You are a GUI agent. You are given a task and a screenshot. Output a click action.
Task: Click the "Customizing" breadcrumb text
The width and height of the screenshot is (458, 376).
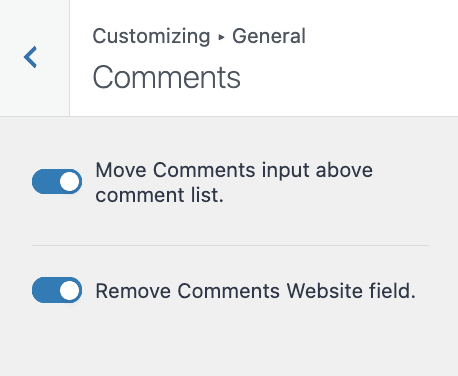151,36
